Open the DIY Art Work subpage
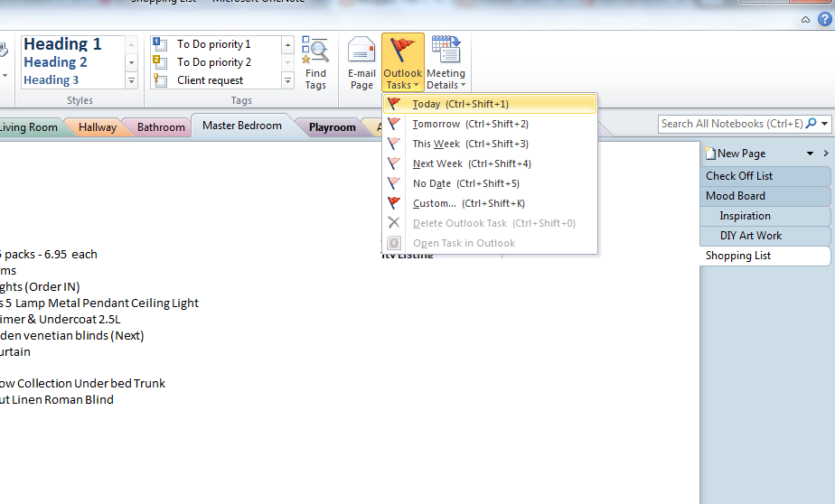This screenshot has width=835, height=504. click(x=765, y=236)
